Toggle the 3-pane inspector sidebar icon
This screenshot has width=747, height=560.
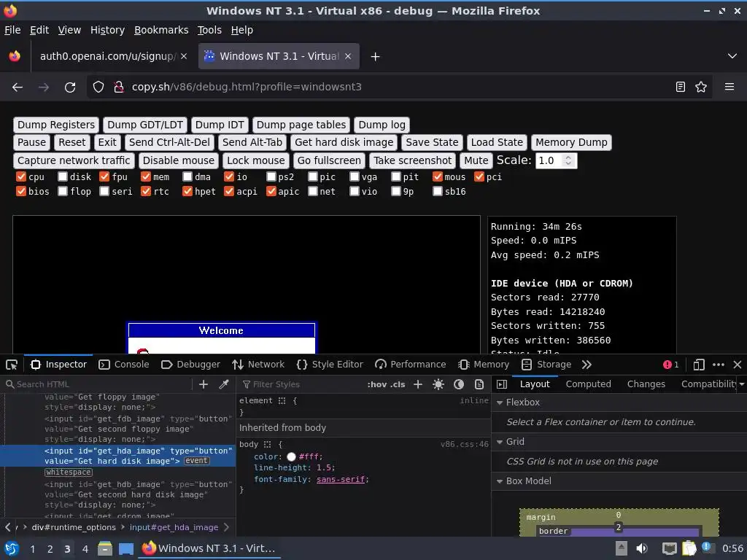(x=502, y=384)
